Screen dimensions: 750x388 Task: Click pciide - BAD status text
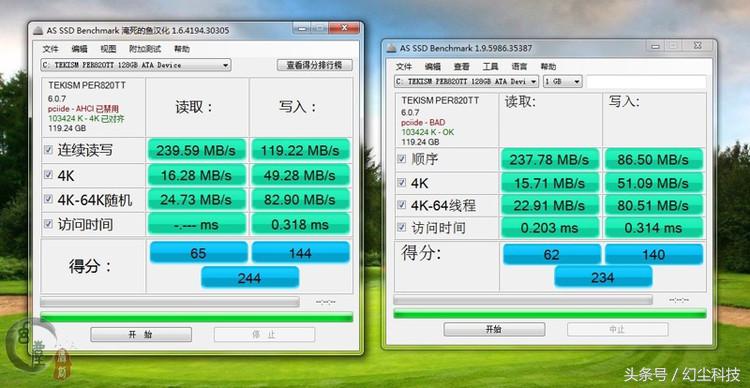(423, 122)
